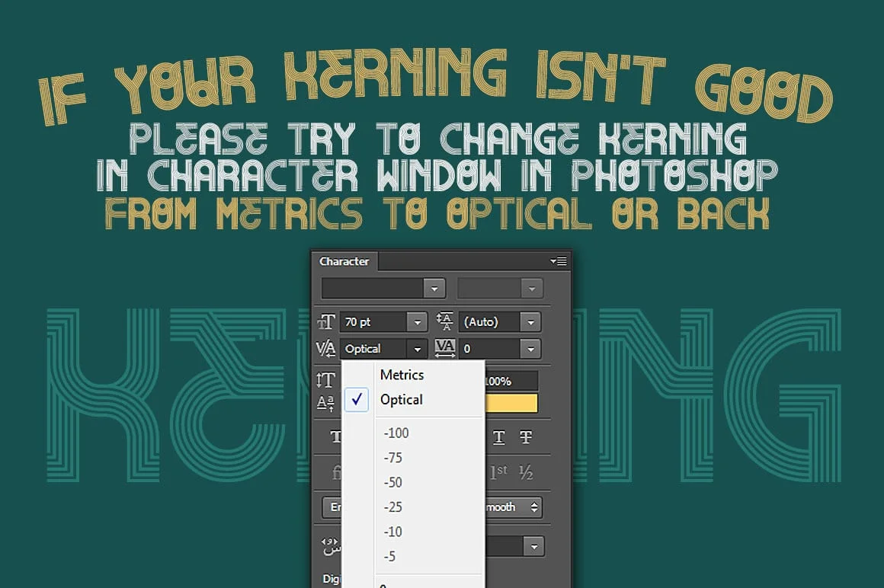Toggle Strikethrough text style

tap(526, 437)
